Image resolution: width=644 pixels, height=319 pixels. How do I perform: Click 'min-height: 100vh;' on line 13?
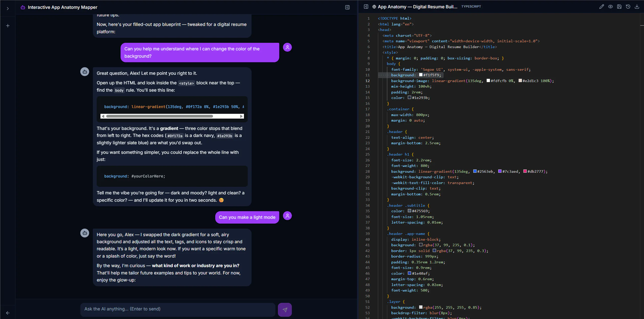[411, 86]
